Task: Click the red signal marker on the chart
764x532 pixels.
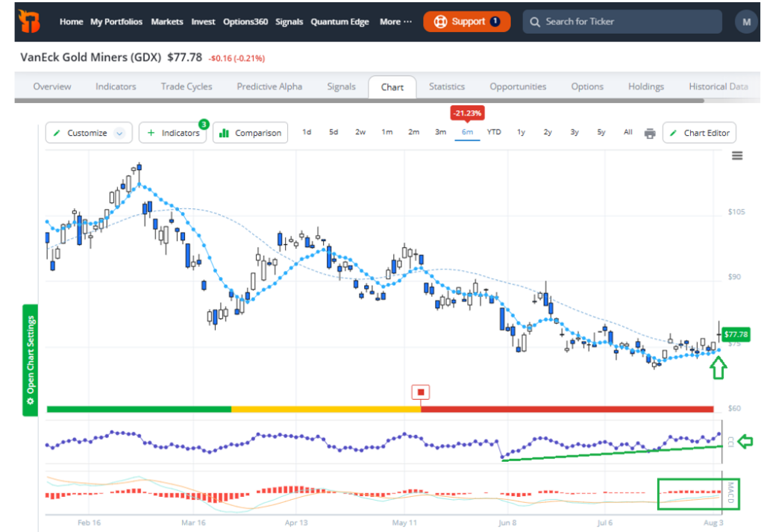Action: click(x=421, y=392)
